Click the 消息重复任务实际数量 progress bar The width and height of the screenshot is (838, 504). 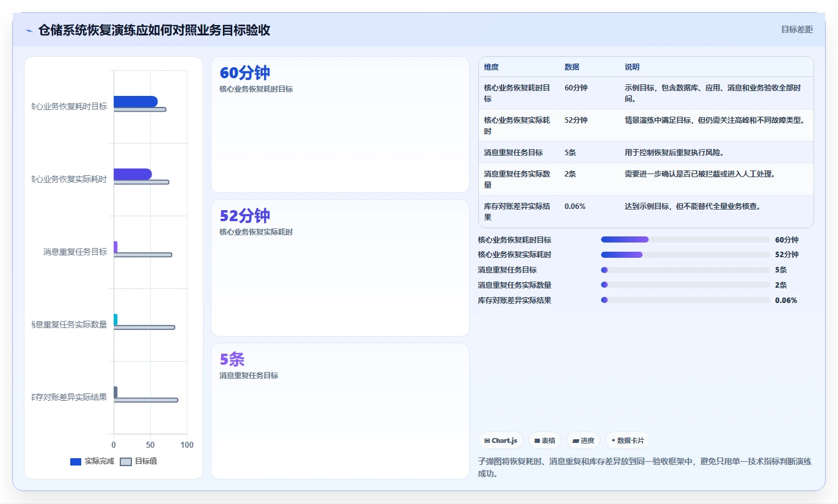[685, 285]
